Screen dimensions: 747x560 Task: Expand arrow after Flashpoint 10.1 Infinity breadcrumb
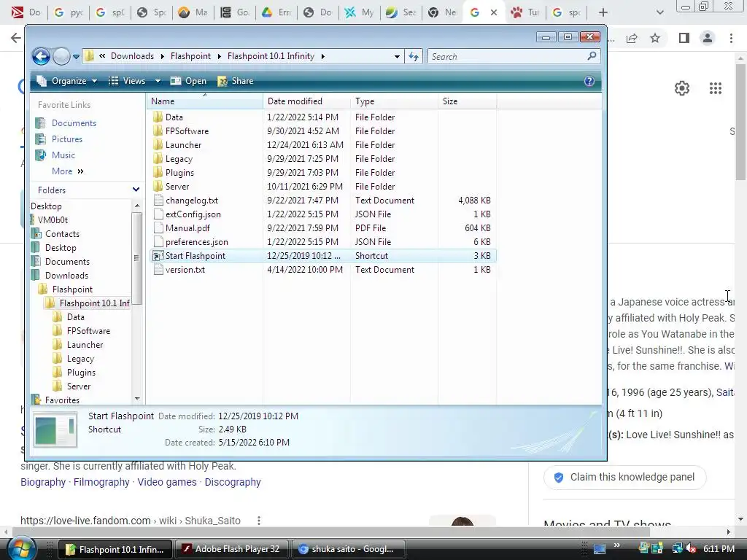tap(323, 56)
